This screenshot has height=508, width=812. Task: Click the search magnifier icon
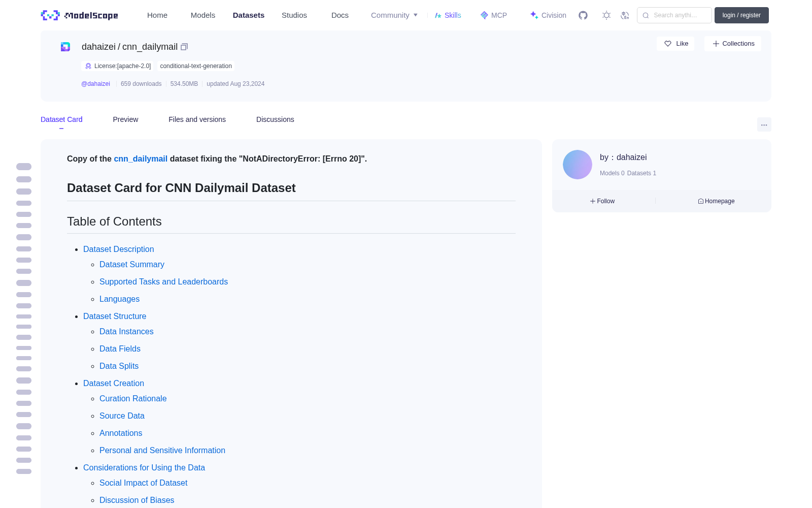646,15
